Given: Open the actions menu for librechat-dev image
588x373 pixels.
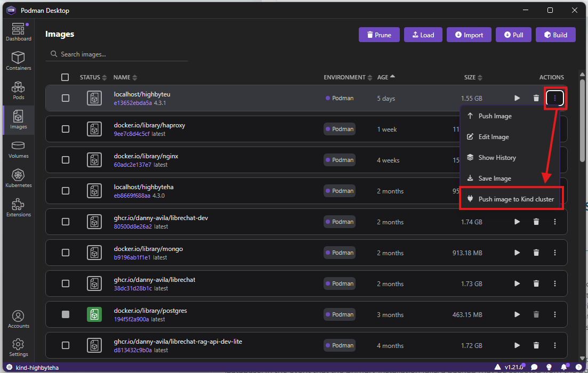Looking at the screenshot, I should tap(555, 222).
